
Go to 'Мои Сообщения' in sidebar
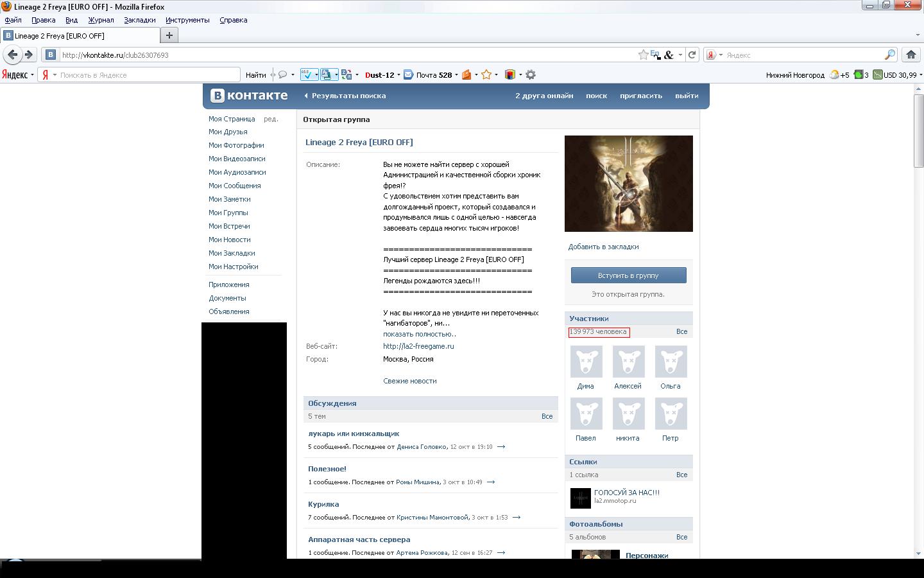pos(234,186)
